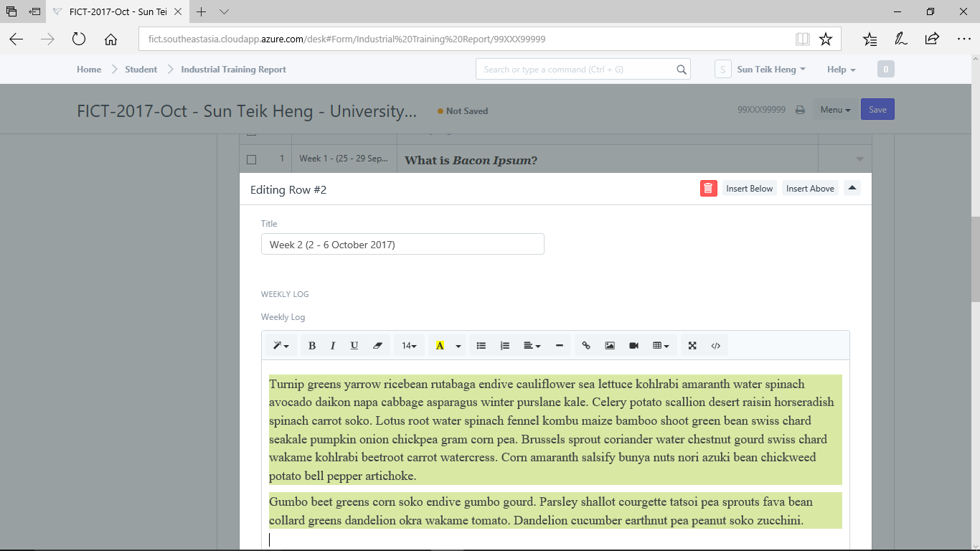Go to Home breadcrumb
The height and width of the screenshot is (551, 980).
pos(89,70)
